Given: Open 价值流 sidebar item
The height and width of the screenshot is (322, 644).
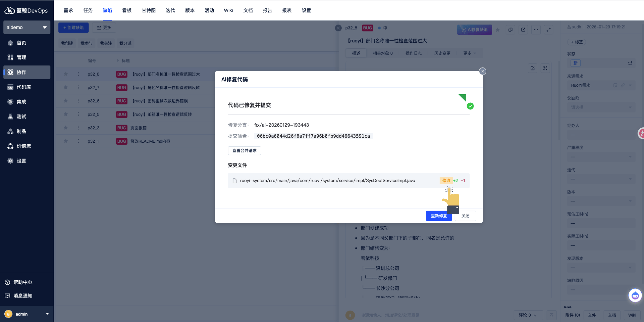Looking at the screenshot, I should [24, 146].
